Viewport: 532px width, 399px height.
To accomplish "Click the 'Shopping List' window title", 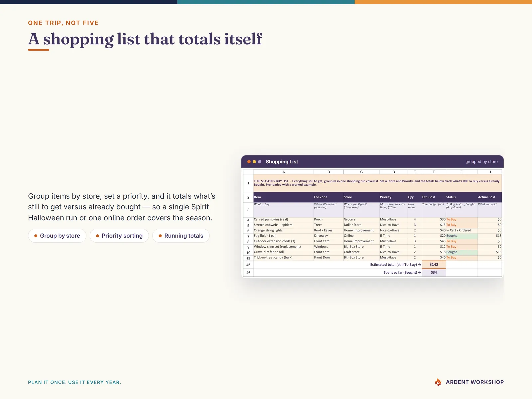I will coord(282,162).
